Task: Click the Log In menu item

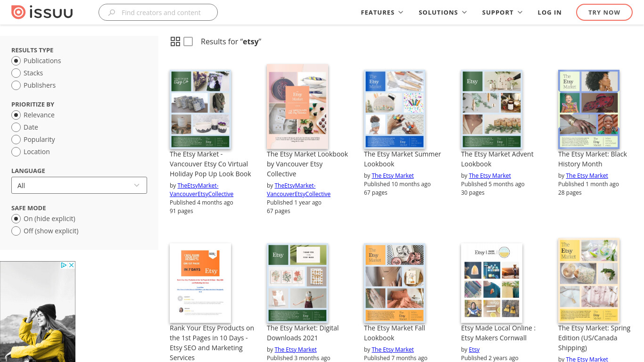Action: 550,12
